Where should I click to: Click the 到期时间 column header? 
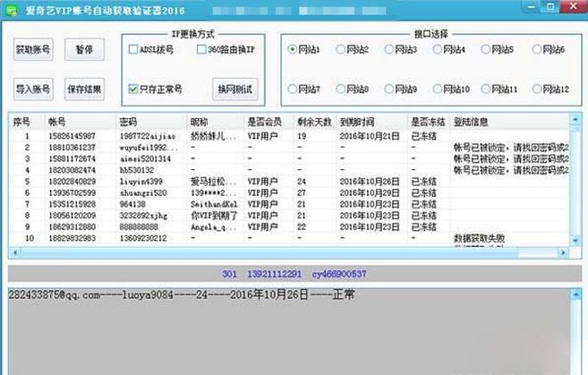[x=372, y=122]
